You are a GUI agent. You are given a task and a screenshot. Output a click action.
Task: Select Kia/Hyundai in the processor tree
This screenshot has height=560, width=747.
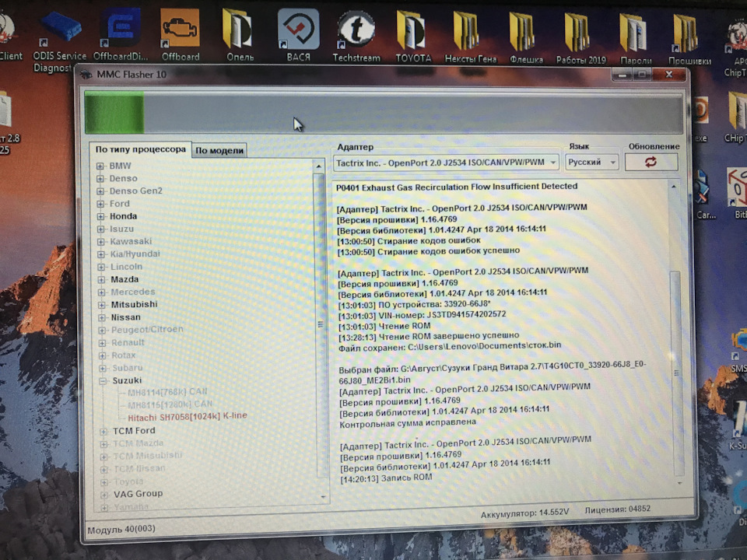click(135, 254)
